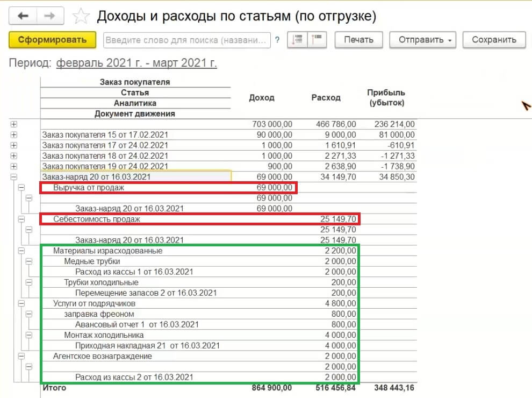This screenshot has width=532, height=398.
Task: Open the period link февраль 2021 – март 2021
Action: tap(136, 63)
